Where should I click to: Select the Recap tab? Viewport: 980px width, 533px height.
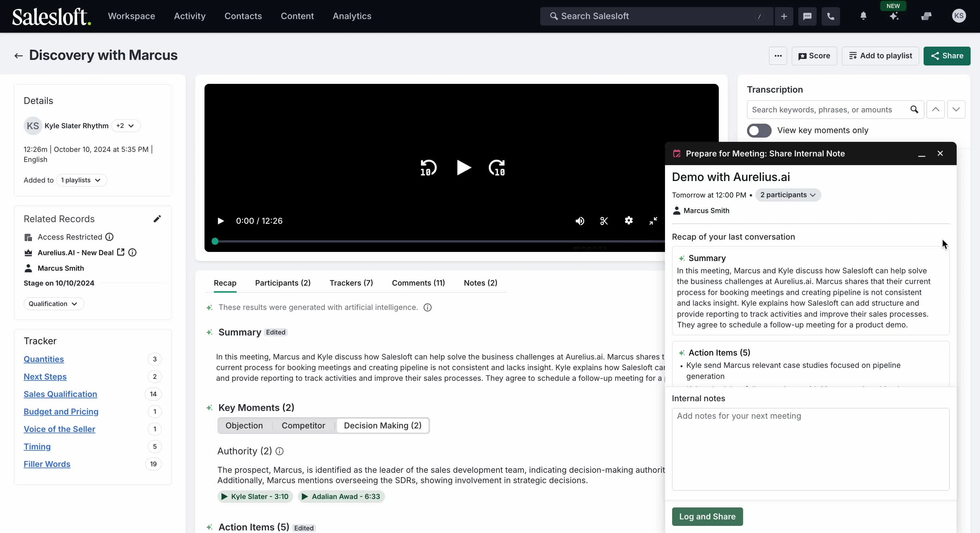pos(225,283)
